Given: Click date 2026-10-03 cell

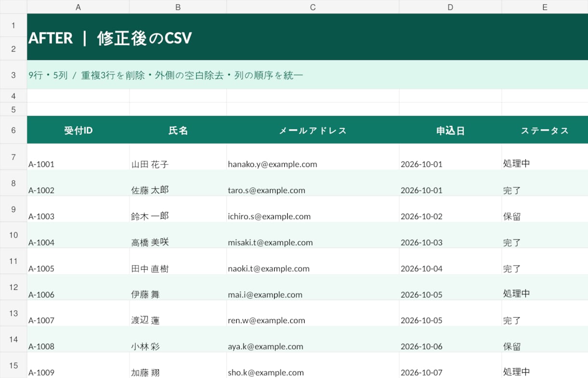Looking at the screenshot, I should click(x=450, y=235).
